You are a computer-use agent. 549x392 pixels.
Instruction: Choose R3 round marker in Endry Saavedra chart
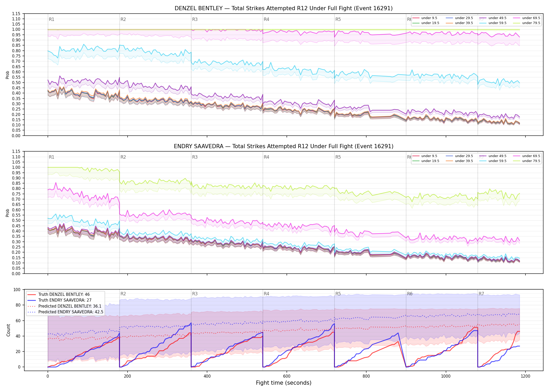195,157
